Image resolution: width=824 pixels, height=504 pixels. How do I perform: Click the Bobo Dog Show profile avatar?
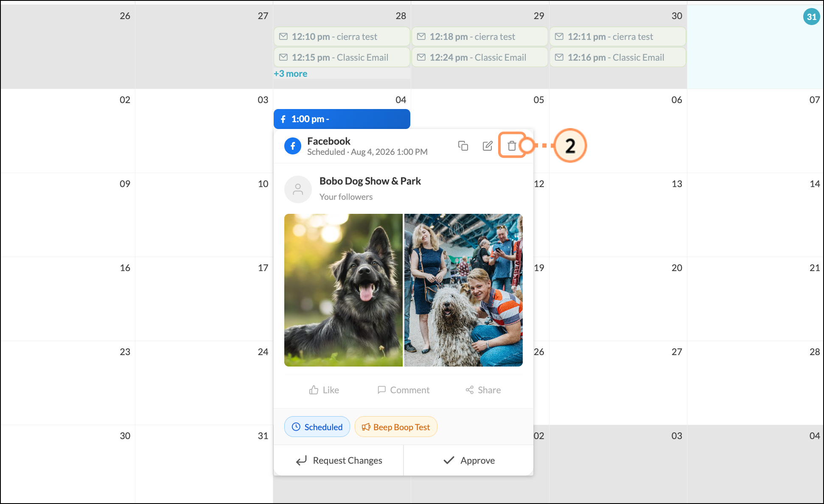(298, 189)
